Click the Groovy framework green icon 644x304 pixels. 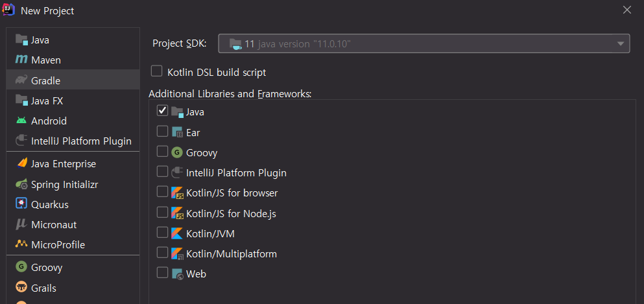[x=177, y=152]
